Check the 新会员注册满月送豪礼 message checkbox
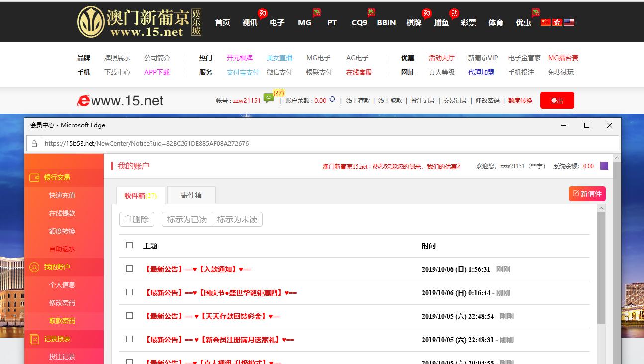 point(130,339)
